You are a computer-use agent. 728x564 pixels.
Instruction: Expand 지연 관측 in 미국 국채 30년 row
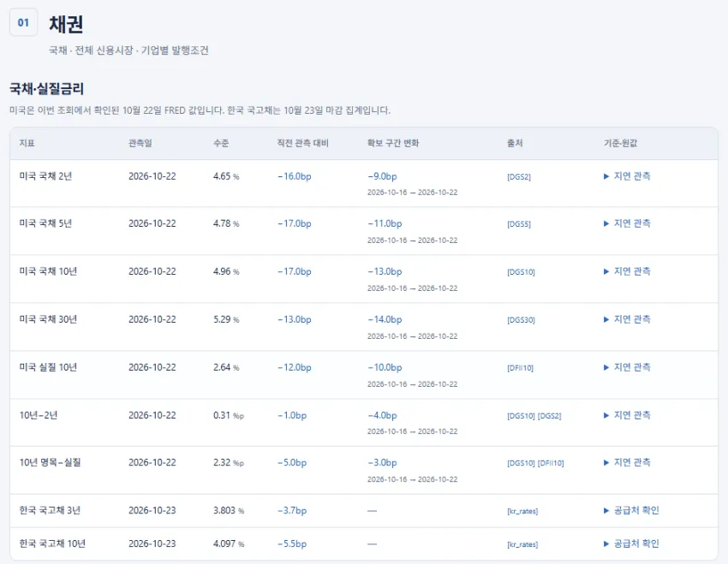pyautogui.click(x=627, y=319)
